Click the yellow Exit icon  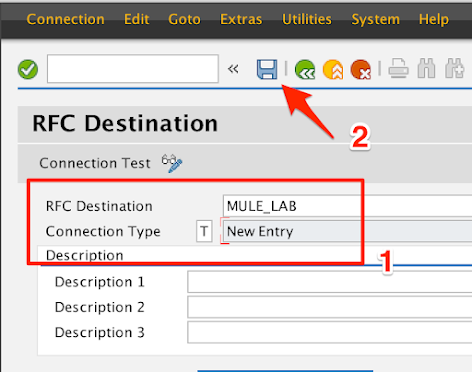(333, 69)
